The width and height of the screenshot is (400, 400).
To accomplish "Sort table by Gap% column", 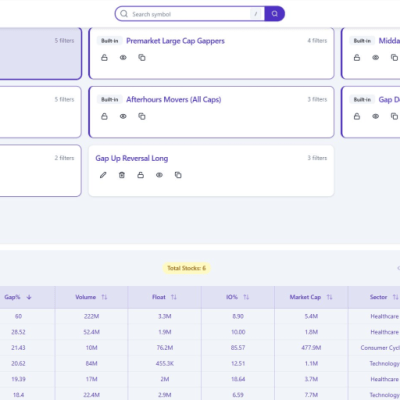I will coord(18,297).
